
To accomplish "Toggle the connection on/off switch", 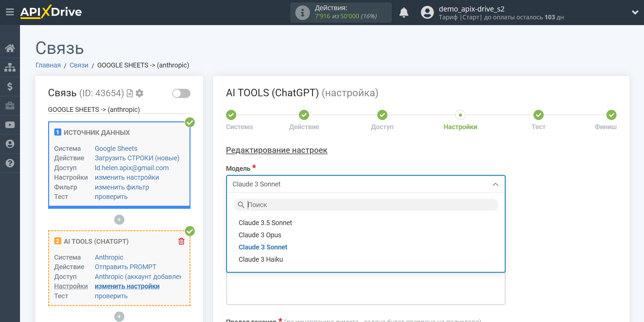I will coord(181,93).
